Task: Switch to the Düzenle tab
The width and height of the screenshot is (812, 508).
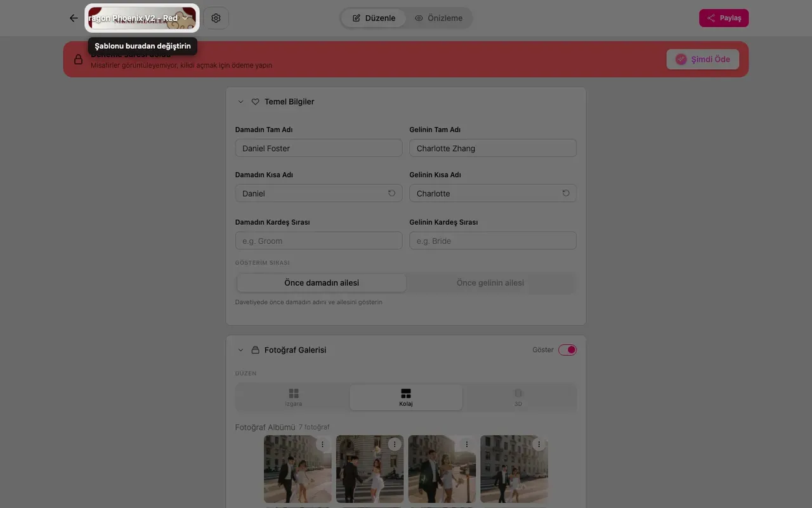Action: tap(374, 18)
